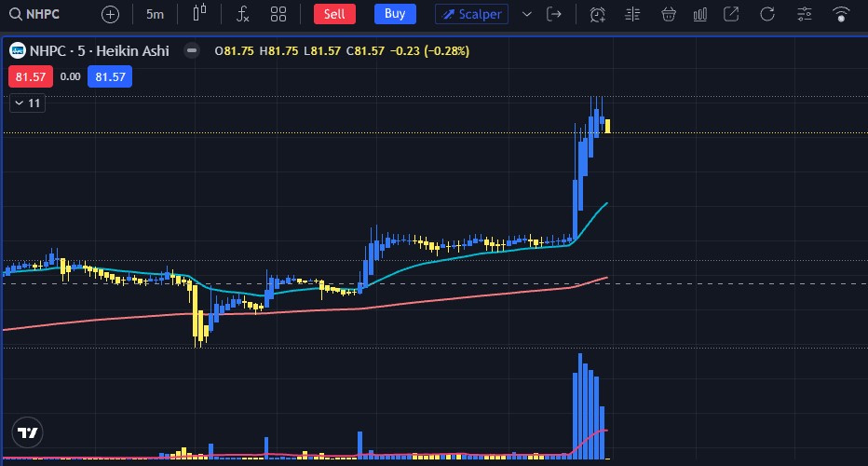Click the tallest blue volume bar
This screenshot has width=868, height=466.
[580, 406]
